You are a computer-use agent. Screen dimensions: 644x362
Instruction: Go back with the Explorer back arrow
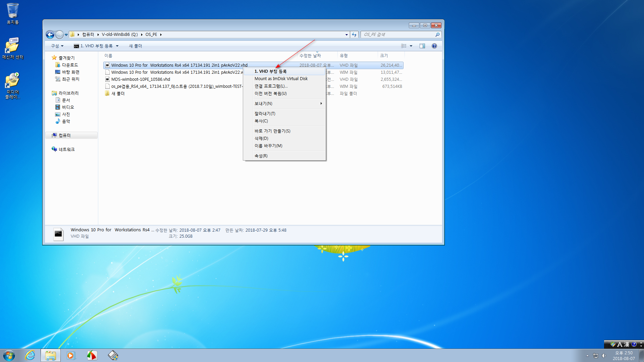pyautogui.click(x=50, y=35)
